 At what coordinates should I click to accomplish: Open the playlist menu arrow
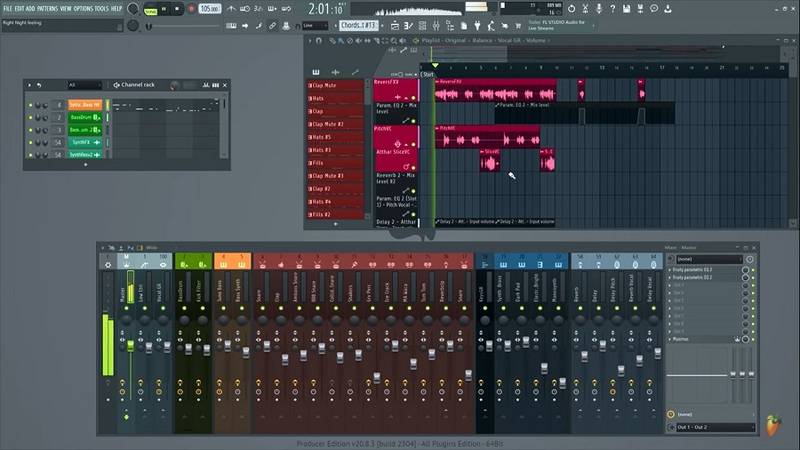pyautogui.click(x=310, y=40)
